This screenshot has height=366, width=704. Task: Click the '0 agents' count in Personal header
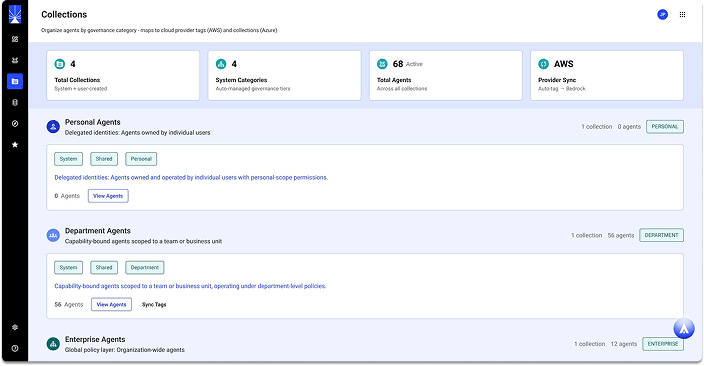(629, 127)
